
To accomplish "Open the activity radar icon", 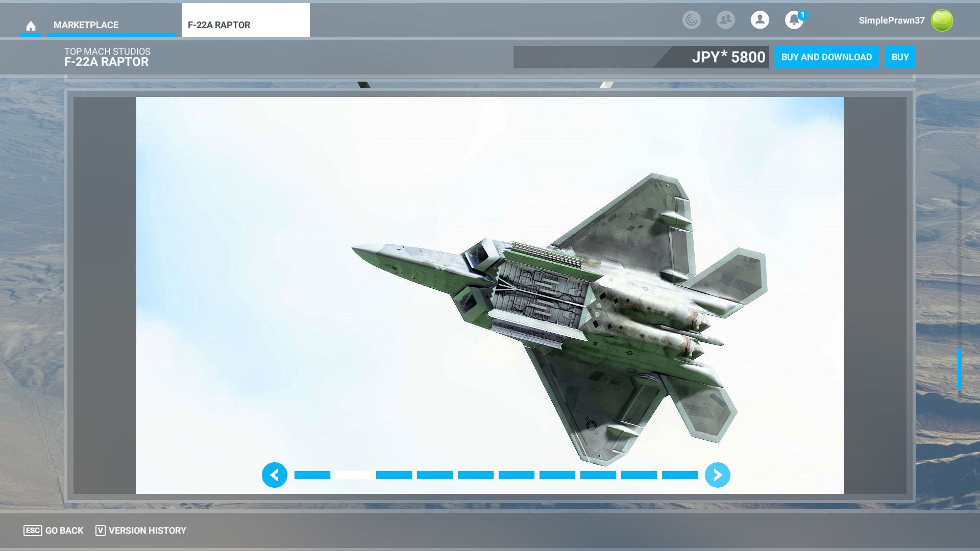I will pos(692,20).
